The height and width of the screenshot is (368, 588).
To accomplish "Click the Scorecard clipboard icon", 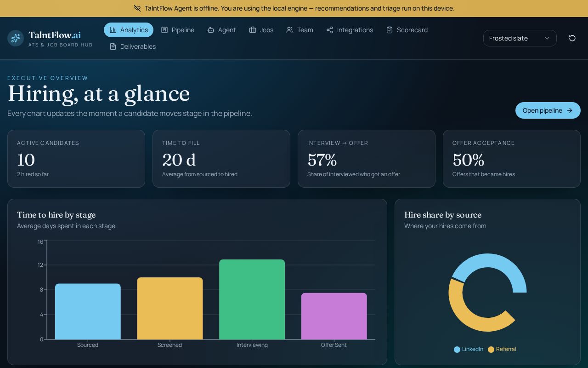I will click(x=390, y=30).
